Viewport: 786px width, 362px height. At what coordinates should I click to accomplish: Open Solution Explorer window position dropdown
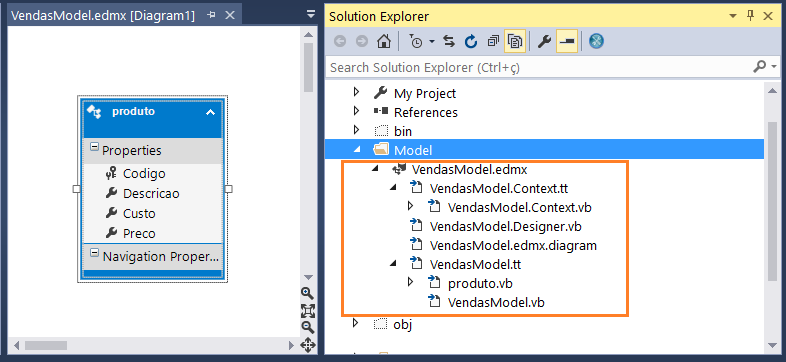coord(733,17)
